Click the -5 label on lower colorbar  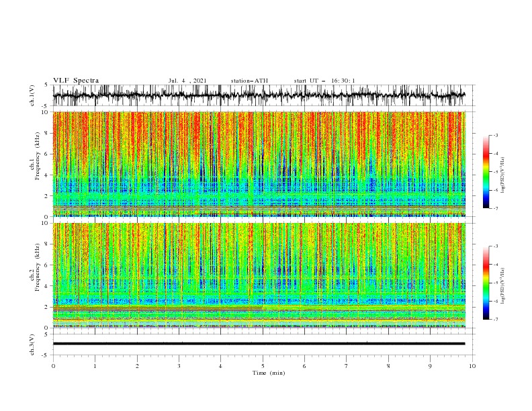[496, 283]
